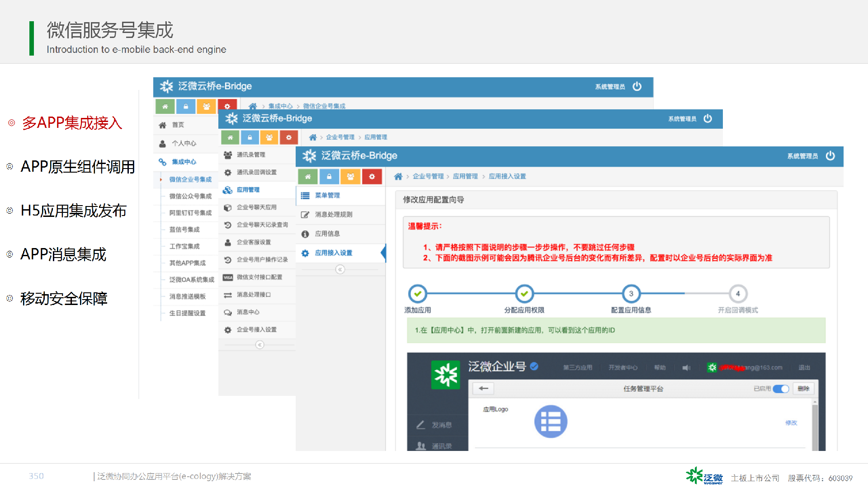This screenshot has width=868, height=488.
Task: Click the blue lock button in the front window toolbar
Action: tap(329, 177)
